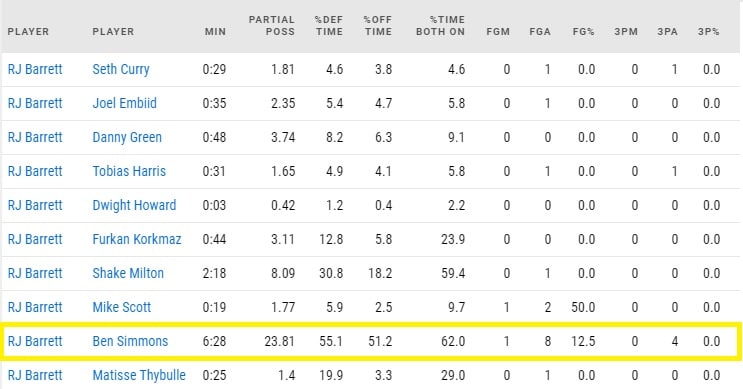Open Dwight Howard player link
Screen dimensions: 743x389
tap(134, 205)
